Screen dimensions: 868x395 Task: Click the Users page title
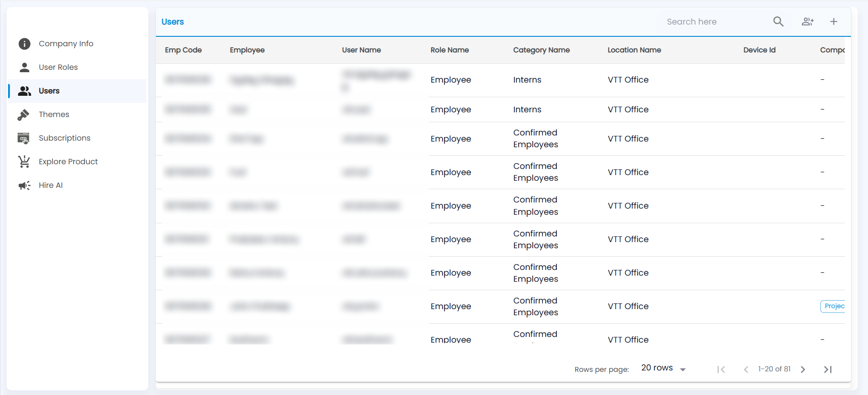[x=173, y=22]
